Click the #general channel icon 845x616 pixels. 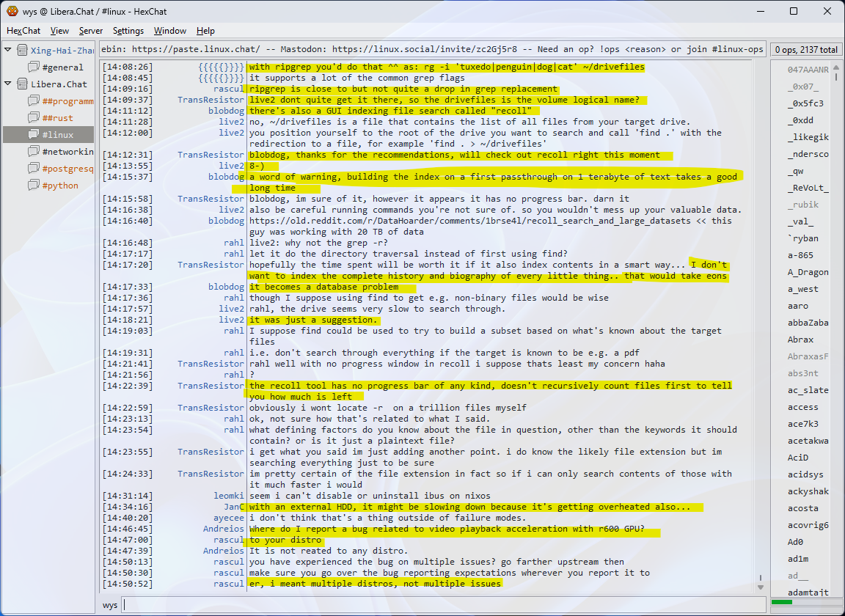(34, 67)
